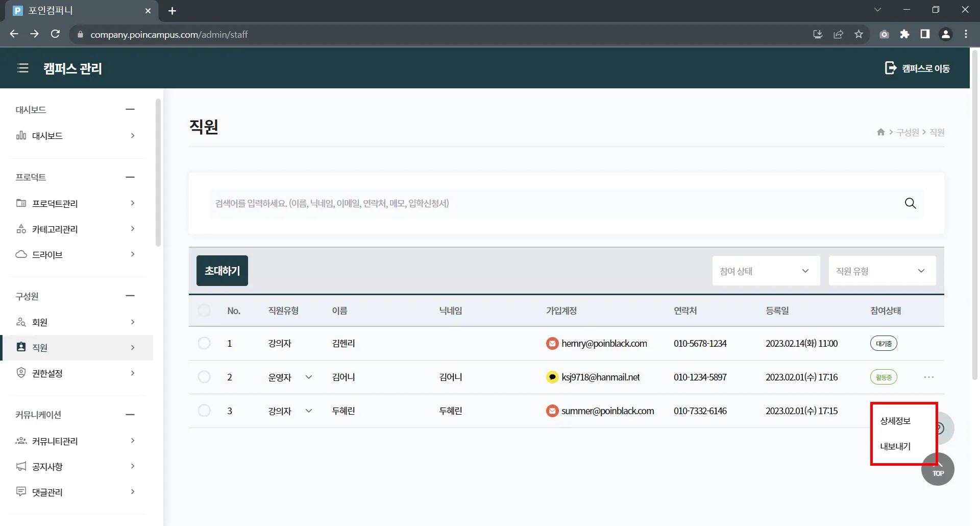980x526 pixels.
Task: Click the 권한설정 shield icon
Action: 21,373
